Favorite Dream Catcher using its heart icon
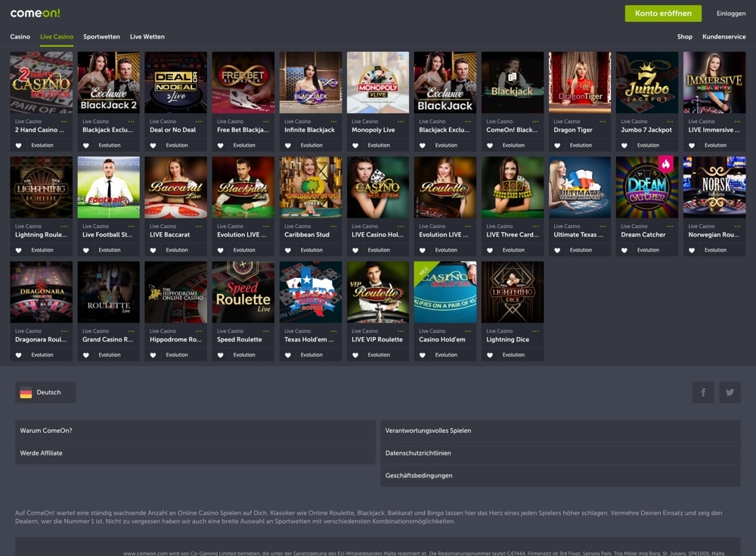 coord(624,251)
